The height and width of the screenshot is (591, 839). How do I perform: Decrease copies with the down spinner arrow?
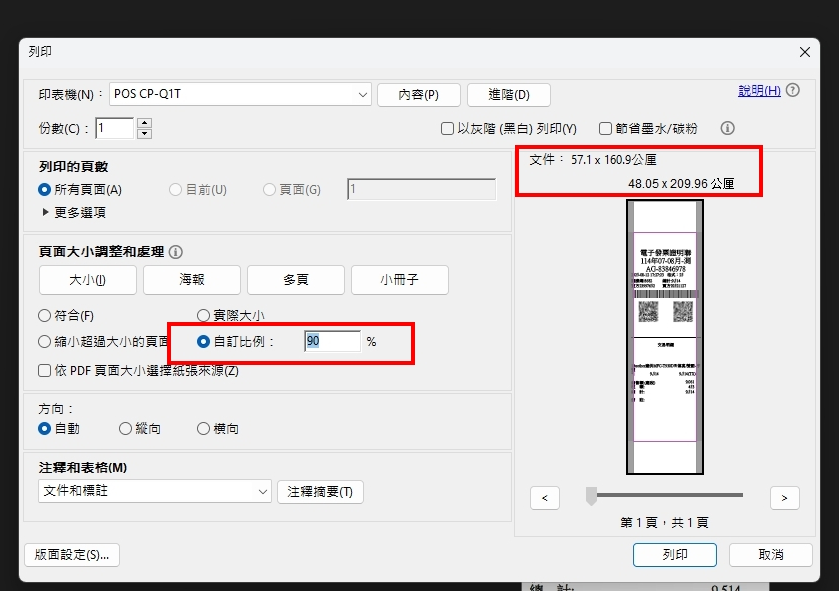tap(144, 133)
